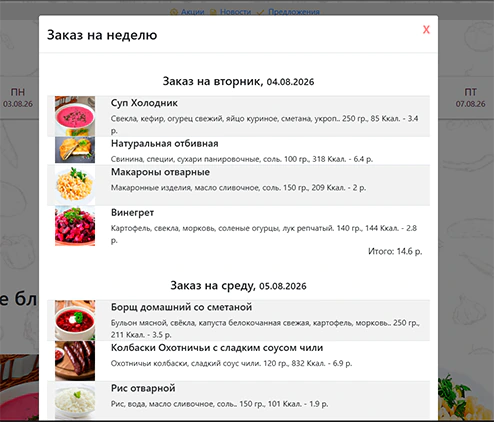Image resolution: width=494 pixels, height=422 pixels.
Task: Click the Колбаски Охотничьи photo
Action: click(75, 361)
